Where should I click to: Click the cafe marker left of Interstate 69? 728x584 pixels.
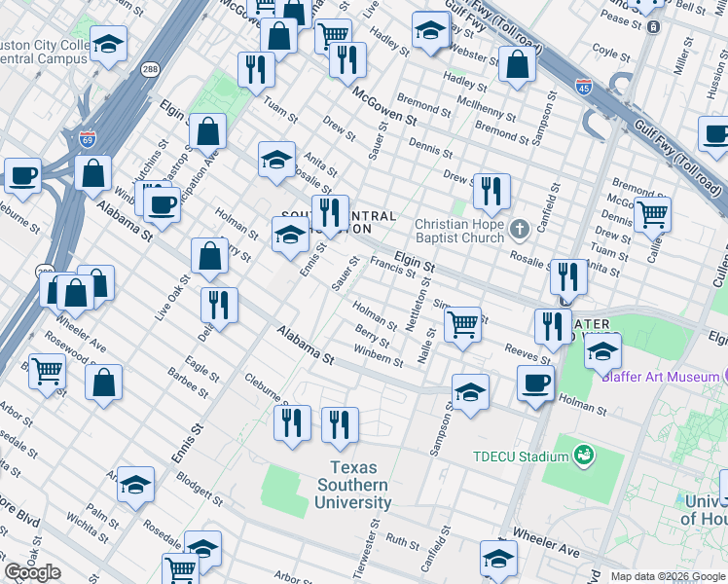22,178
